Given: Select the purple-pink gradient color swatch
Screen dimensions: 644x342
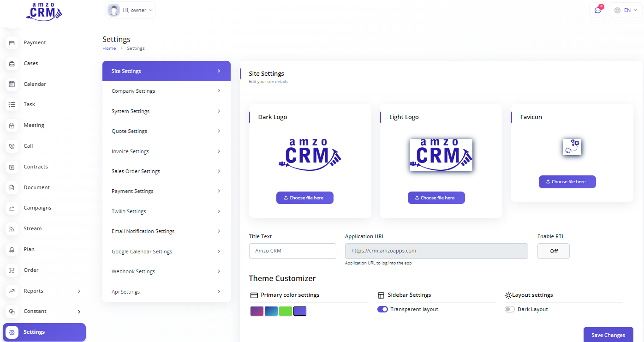Looking at the screenshot, I should point(257,311).
